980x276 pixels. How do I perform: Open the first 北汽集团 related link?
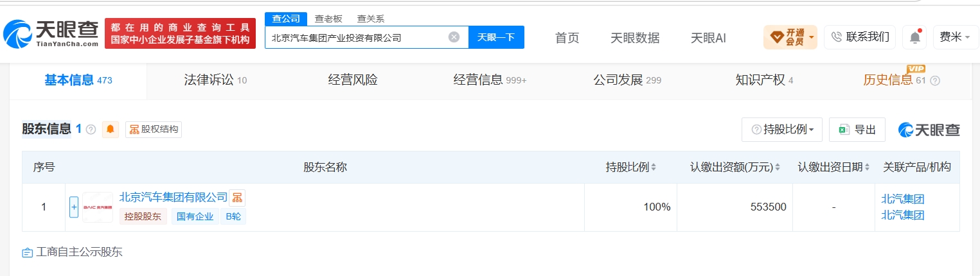pos(902,199)
